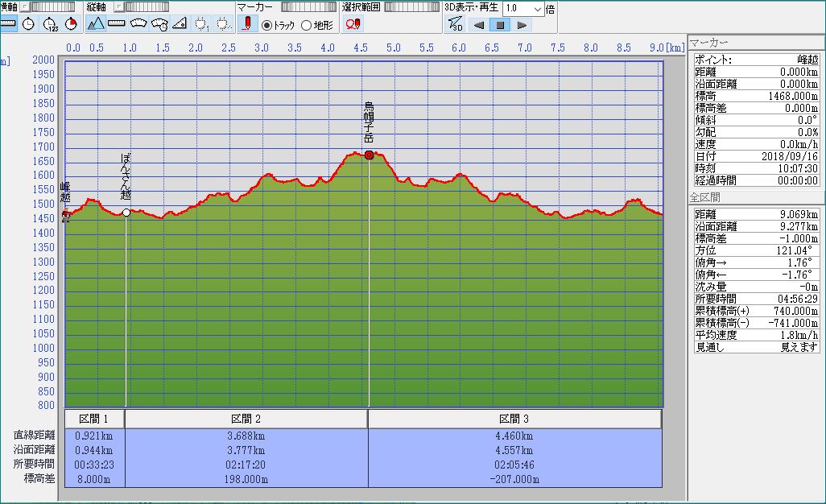Adjust the 選択範囲 slider
826x504 pixels.
(411, 7)
